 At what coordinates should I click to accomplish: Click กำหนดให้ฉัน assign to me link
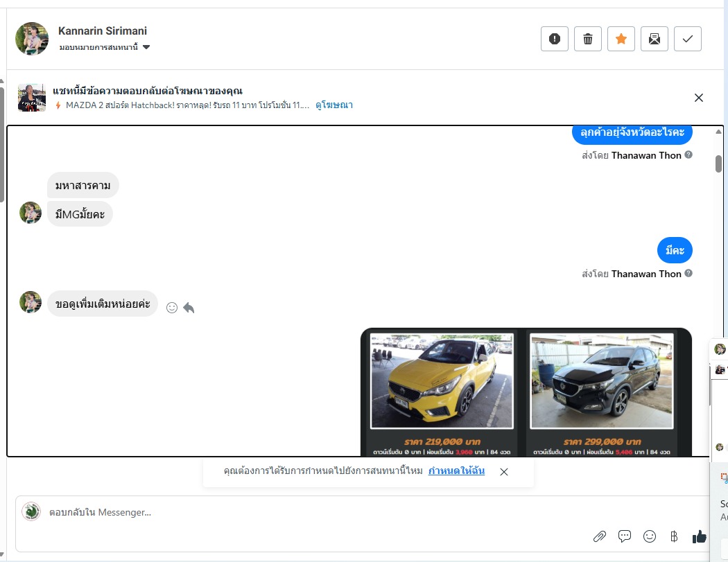(456, 471)
